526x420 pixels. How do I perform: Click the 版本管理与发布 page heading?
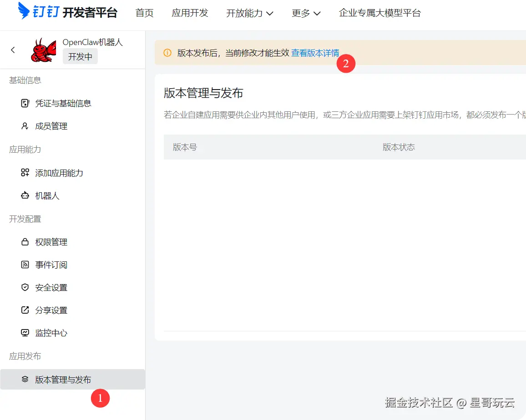pyautogui.click(x=203, y=93)
